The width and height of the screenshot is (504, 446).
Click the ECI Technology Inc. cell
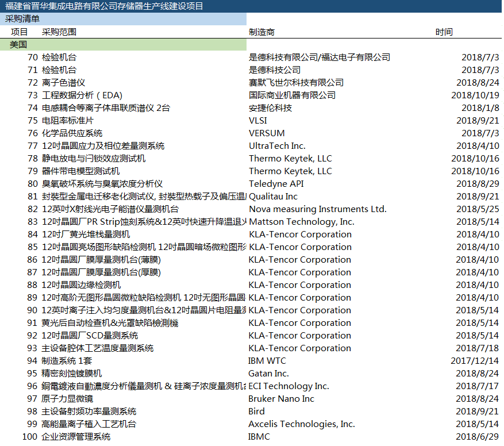[x=288, y=386]
